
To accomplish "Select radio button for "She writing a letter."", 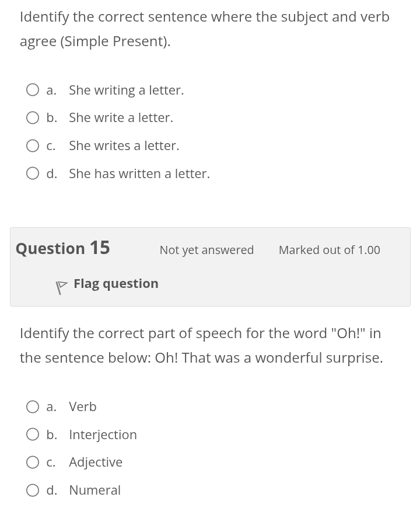I will click(x=33, y=89).
